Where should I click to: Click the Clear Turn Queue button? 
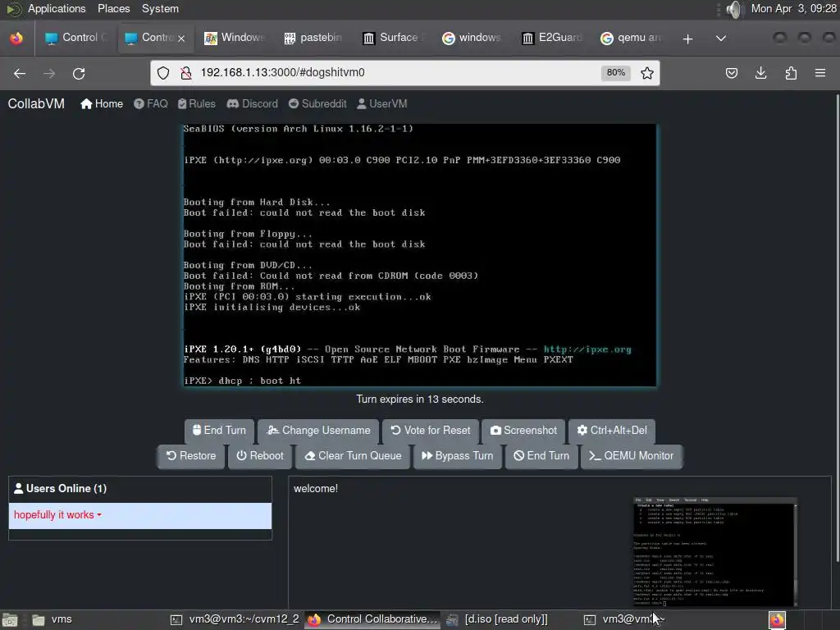pyautogui.click(x=353, y=456)
